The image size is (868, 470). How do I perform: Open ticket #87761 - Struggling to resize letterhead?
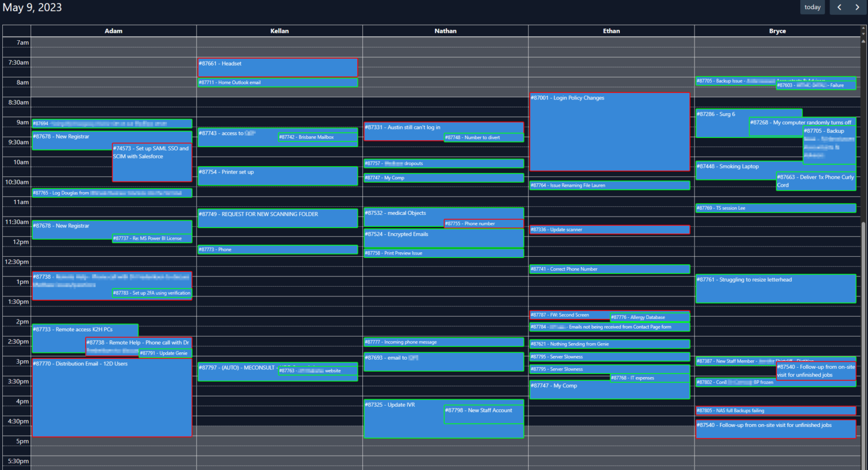pos(776,287)
